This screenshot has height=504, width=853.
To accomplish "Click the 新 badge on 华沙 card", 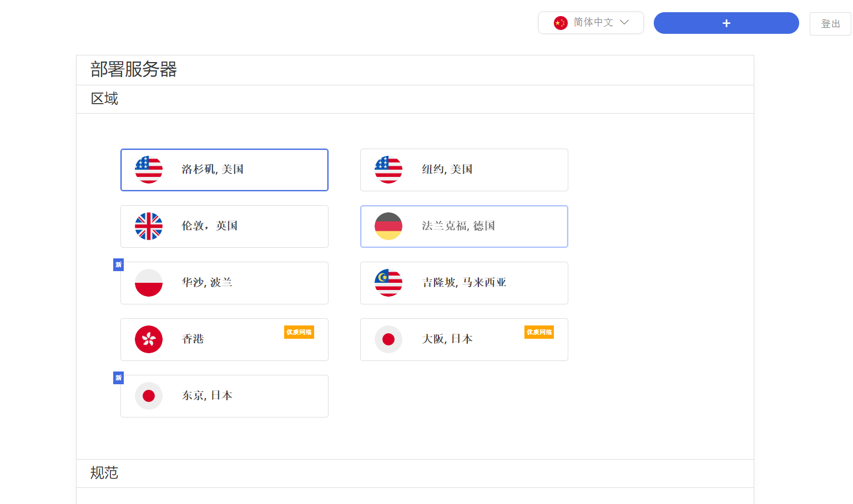I will (118, 264).
